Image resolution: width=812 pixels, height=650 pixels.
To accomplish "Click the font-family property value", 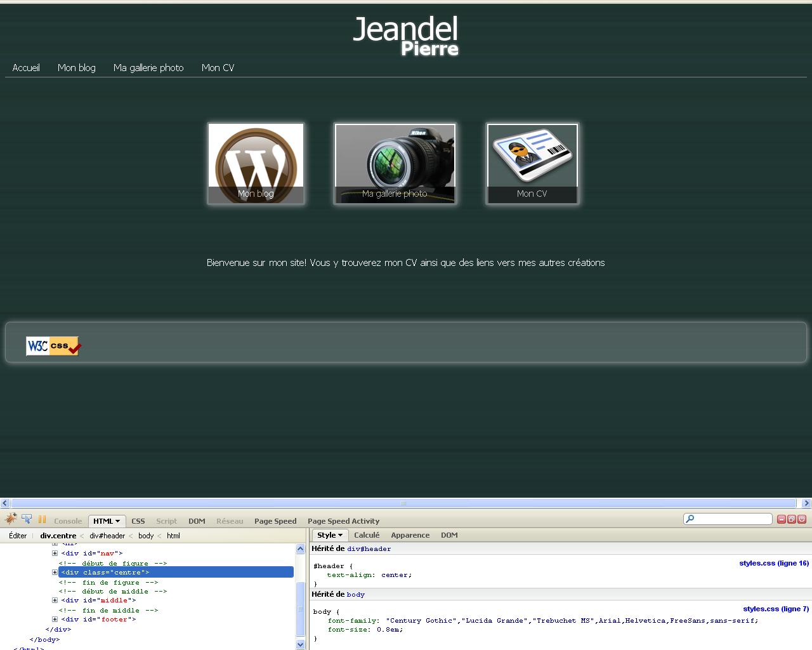I will pos(572,620).
